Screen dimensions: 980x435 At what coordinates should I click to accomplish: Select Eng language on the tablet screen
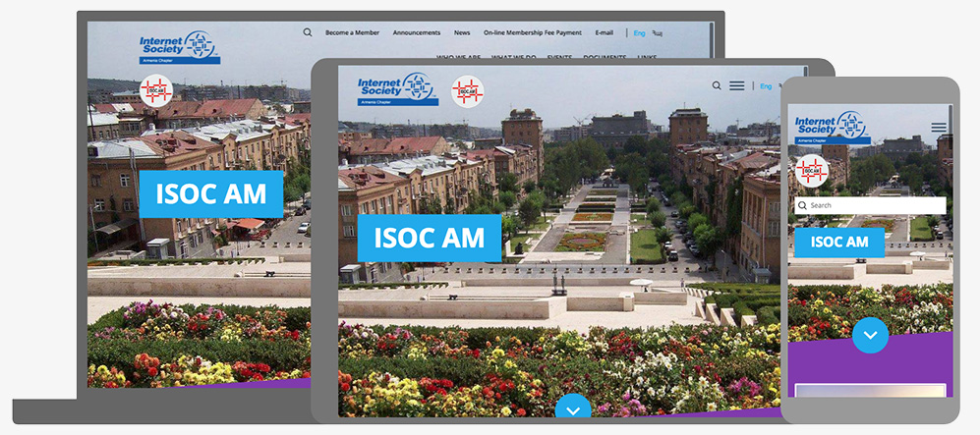click(766, 86)
